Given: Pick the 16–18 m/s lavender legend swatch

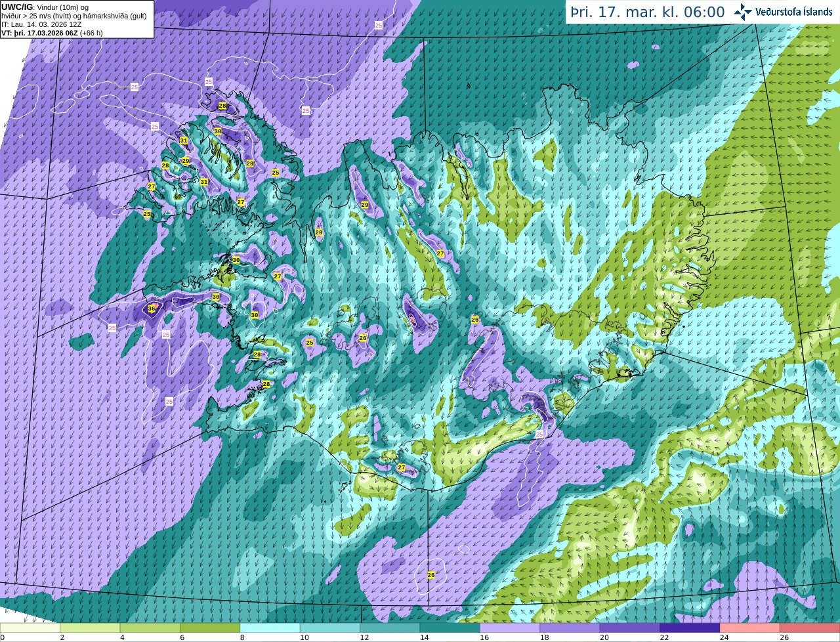Looking at the screenshot, I should pos(511,628).
